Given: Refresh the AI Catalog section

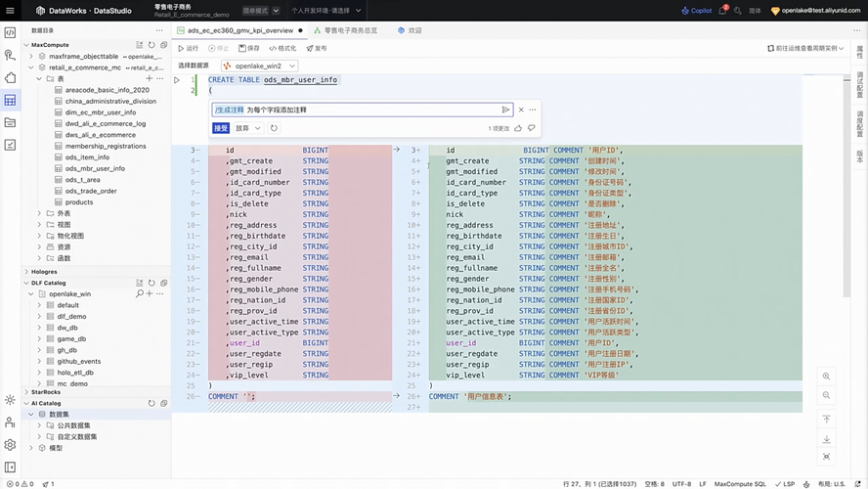Looking at the screenshot, I should (x=152, y=404).
